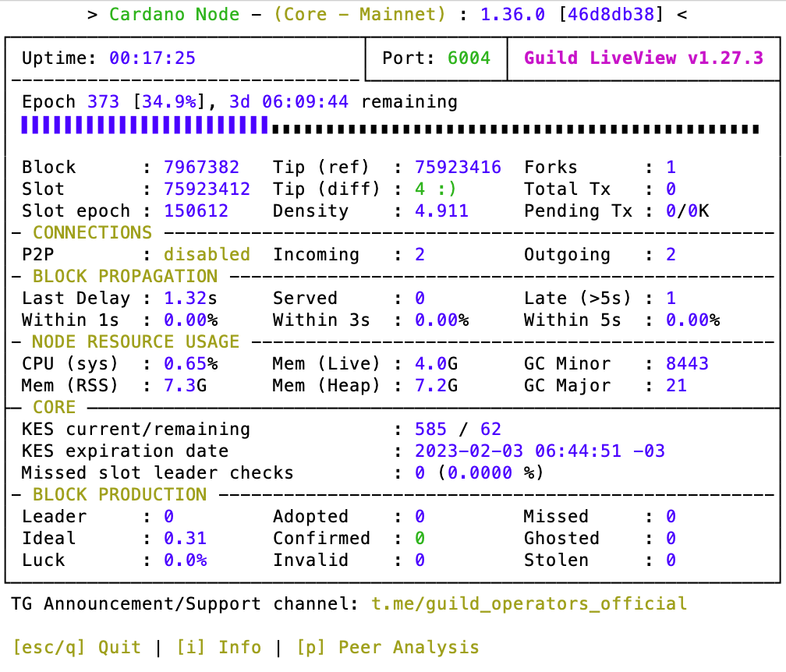Image resolution: width=786 pixels, height=672 pixels.
Task: Click the Confirmed blocks value 0
Action: (x=420, y=538)
